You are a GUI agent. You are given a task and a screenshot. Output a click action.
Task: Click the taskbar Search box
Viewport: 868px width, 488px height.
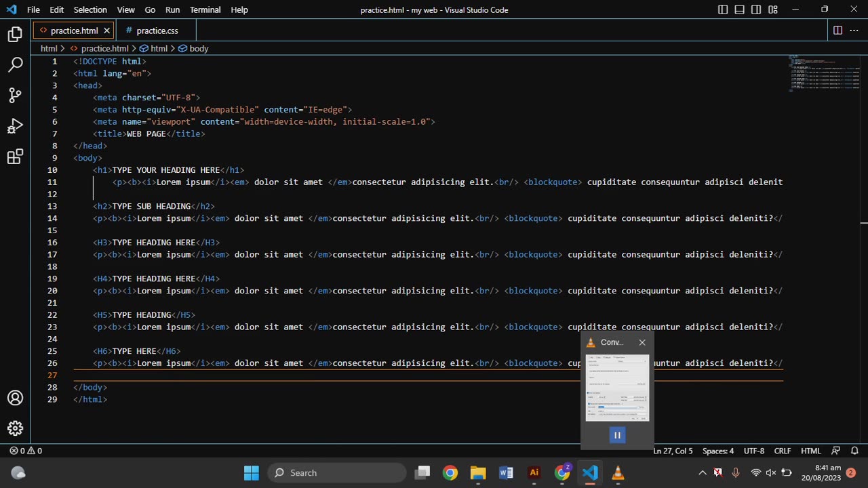click(337, 472)
